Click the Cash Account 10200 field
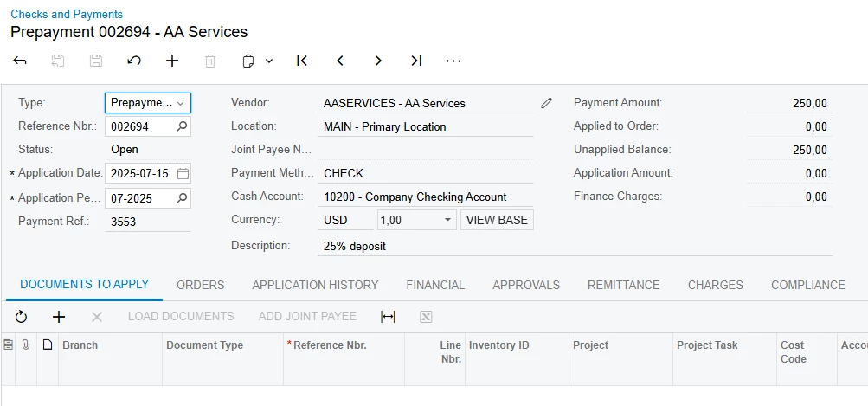Screen dimensions: 868x406 pyautogui.click(x=426, y=197)
